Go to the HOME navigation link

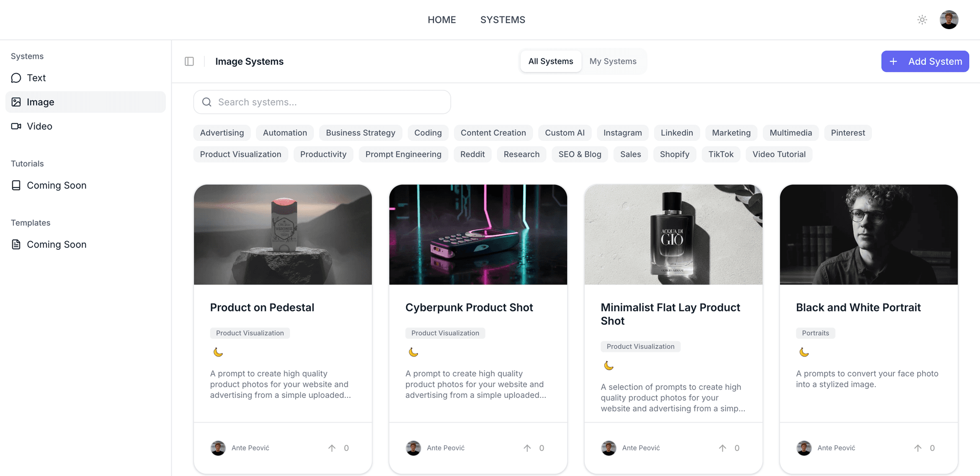tap(442, 20)
